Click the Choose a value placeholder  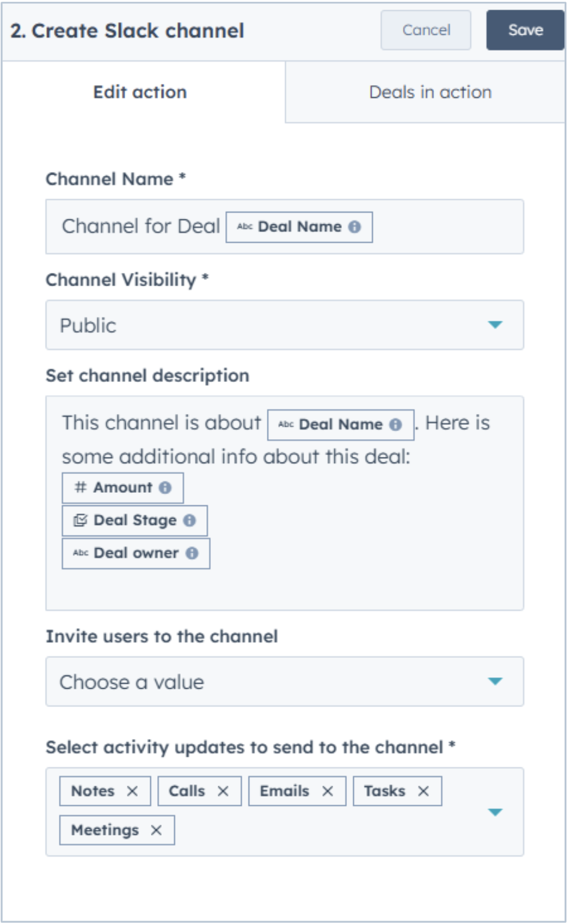(x=132, y=682)
